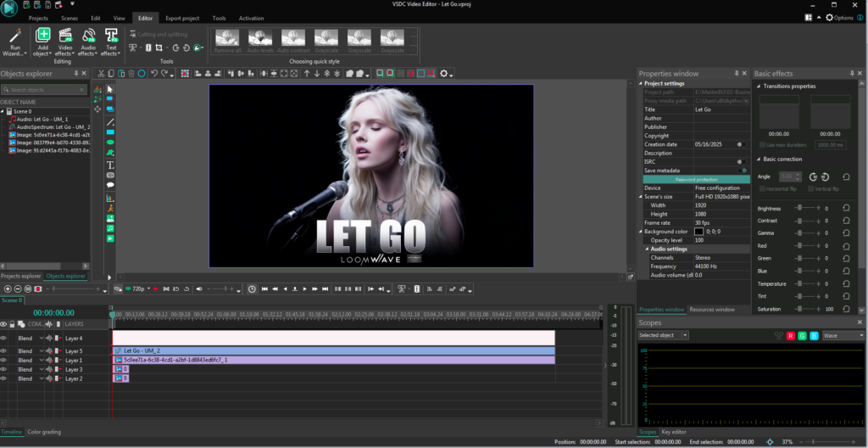
Task: Apply the Auto contrast quick style
Action: (x=293, y=42)
